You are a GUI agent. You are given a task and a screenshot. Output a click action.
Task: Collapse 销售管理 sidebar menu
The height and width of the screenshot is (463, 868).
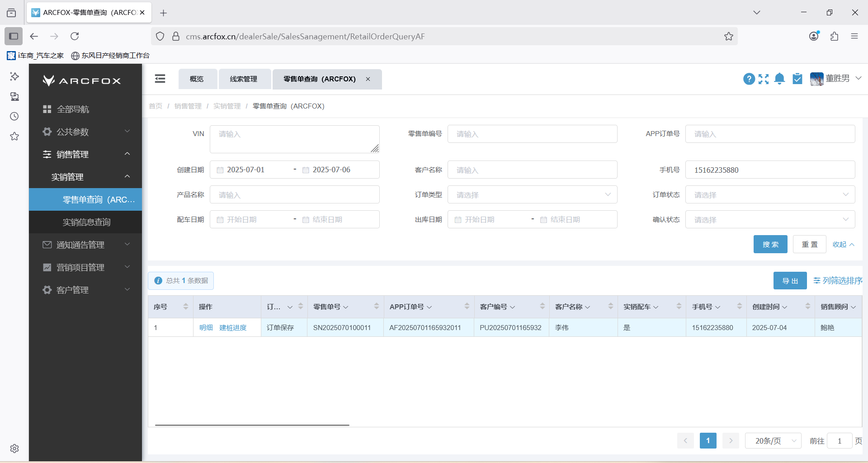[85, 154]
